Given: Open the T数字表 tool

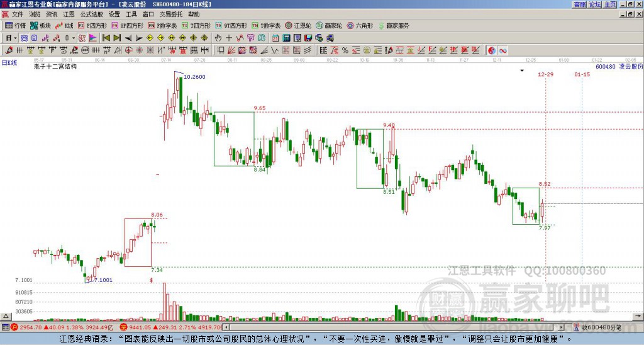Looking at the screenshot, I should point(266,25).
